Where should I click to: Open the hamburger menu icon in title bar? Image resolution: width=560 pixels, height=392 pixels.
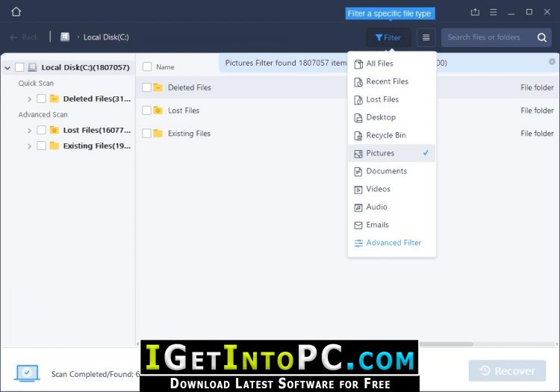coord(494,12)
